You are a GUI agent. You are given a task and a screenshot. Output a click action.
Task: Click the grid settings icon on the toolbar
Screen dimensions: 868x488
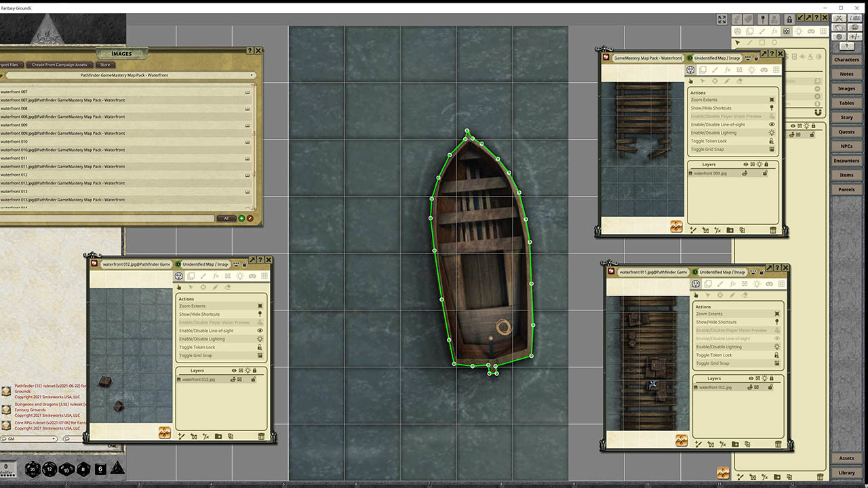point(823,30)
